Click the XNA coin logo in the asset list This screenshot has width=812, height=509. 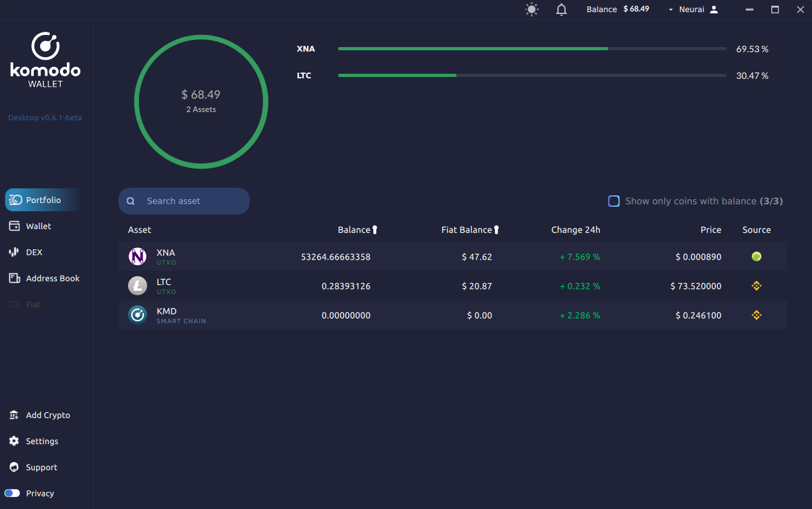[137, 256]
